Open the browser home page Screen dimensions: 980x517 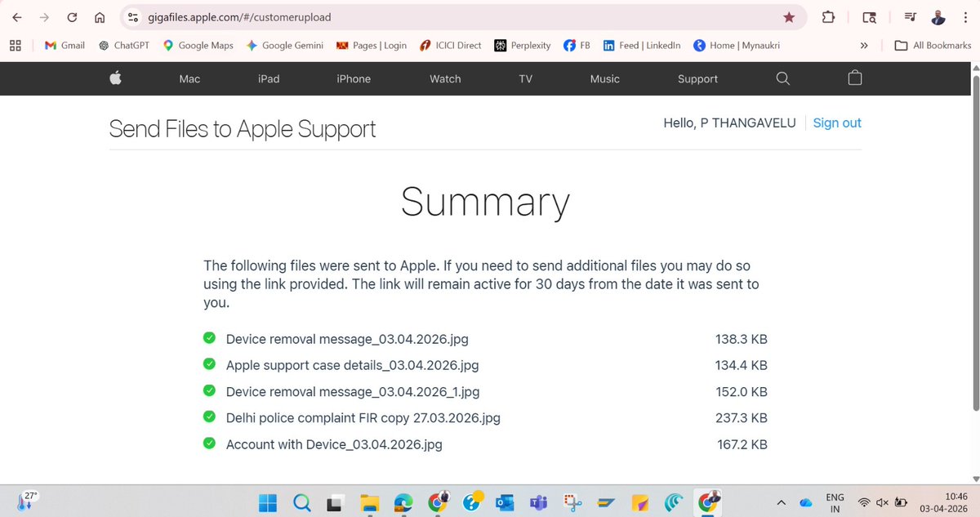[x=100, y=17]
